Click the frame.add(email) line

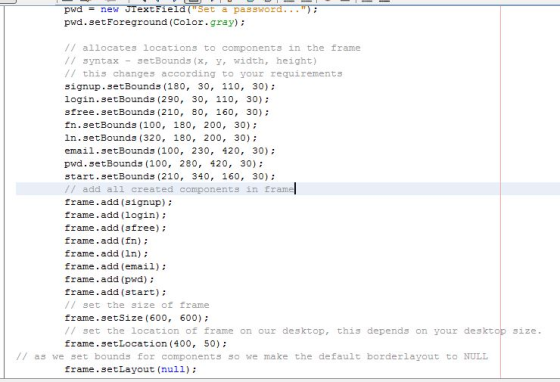(x=115, y=266)
